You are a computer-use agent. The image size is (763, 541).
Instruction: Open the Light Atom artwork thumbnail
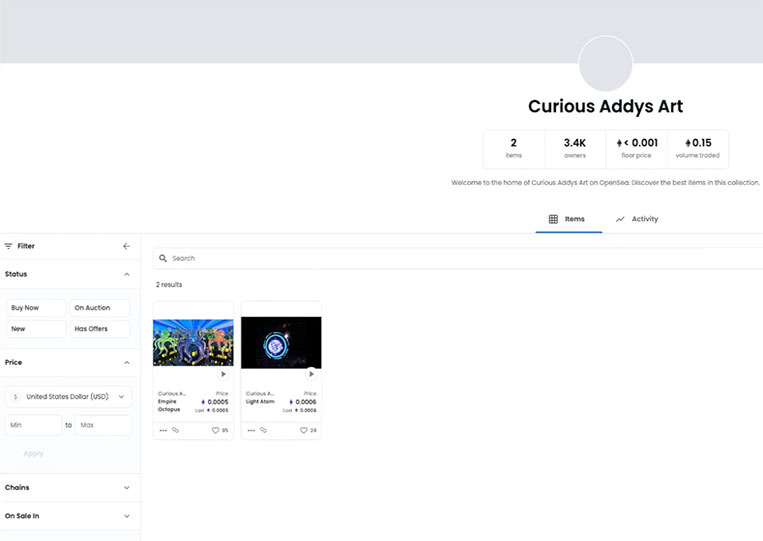[x=281, y=343]
